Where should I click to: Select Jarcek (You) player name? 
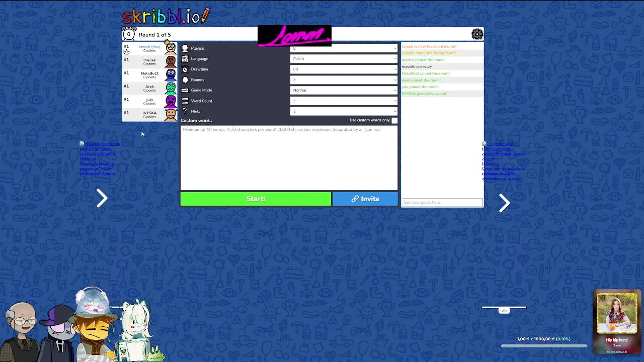point(149,47)
